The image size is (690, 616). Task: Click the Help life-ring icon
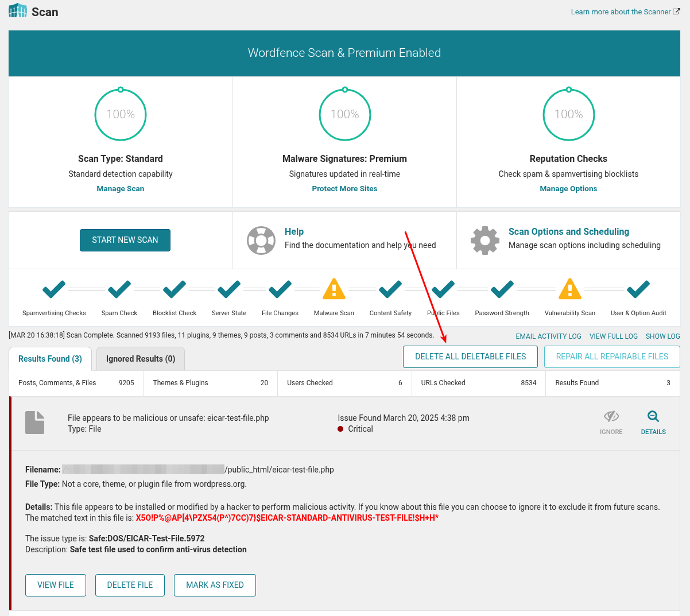point(261,240)
